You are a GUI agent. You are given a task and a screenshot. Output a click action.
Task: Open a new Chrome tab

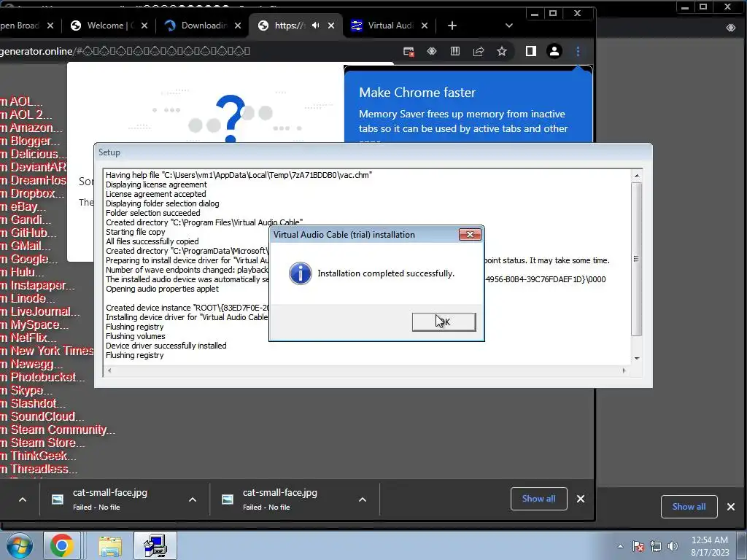click(x=452, y=26)
